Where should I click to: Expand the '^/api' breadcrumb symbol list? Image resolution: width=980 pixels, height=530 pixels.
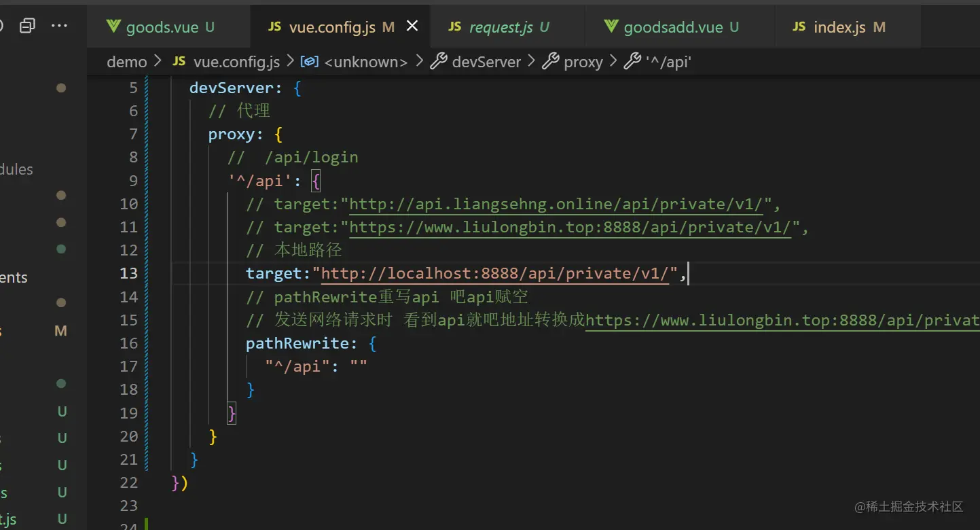click(668, 62)
